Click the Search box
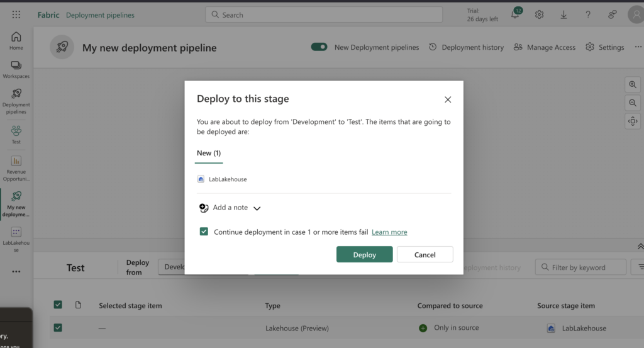Image resolution: width=644 pixels, height=348 pixels. click(x=324, y=15)
